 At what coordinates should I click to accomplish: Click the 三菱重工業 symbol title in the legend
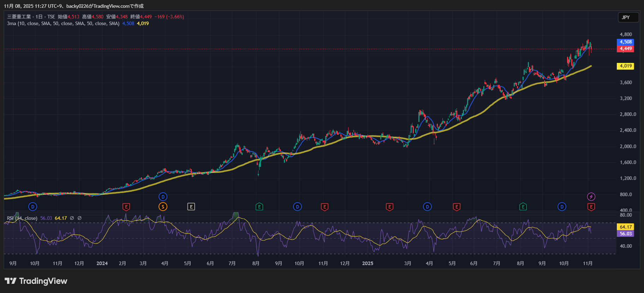pos(19,17)
